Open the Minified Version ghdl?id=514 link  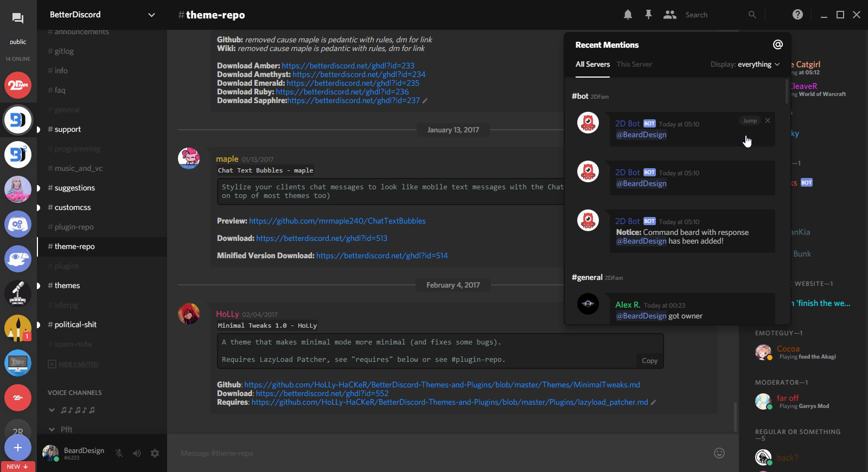[382, 256]
